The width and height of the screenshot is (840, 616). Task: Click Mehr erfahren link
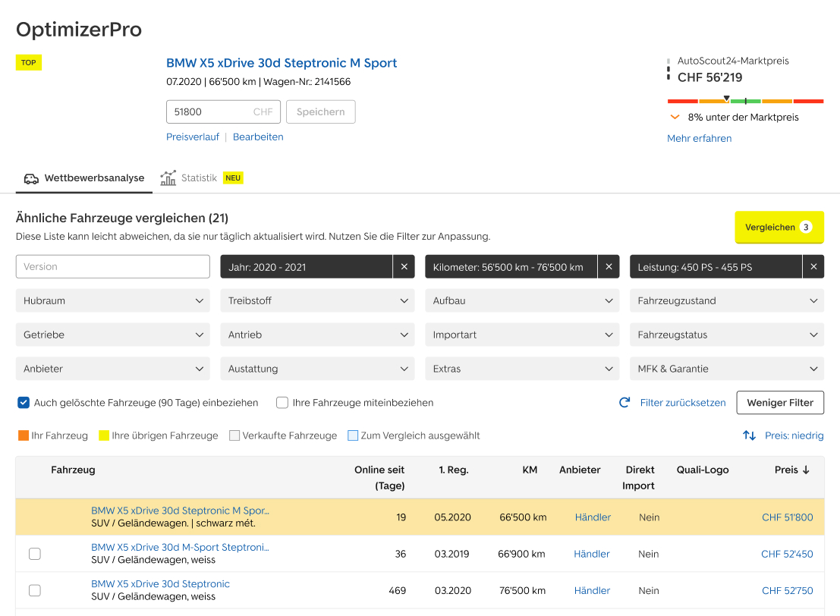tap(699, 139)
